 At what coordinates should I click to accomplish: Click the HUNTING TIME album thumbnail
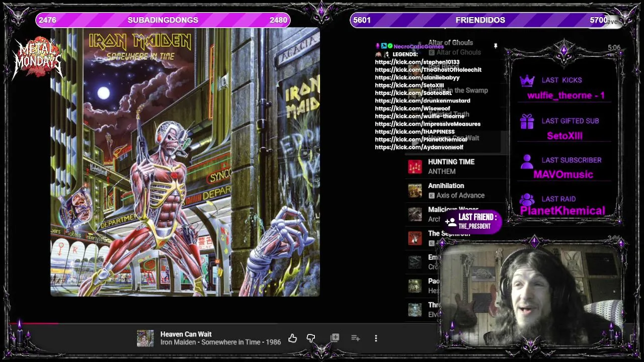click(x=415, y=167)
